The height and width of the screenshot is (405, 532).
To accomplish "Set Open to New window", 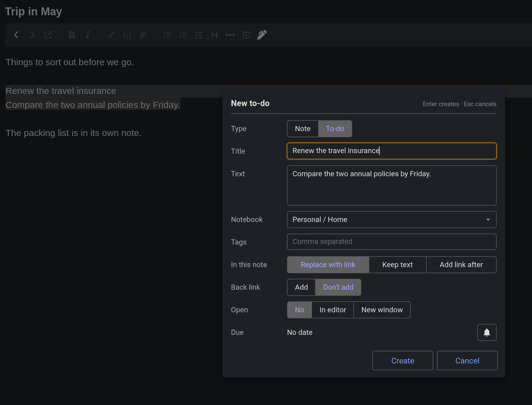I will [382, 310].
